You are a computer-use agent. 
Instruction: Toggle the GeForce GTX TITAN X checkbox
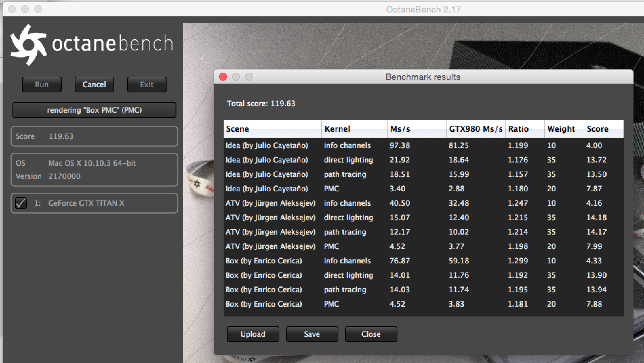coord(21,203)
